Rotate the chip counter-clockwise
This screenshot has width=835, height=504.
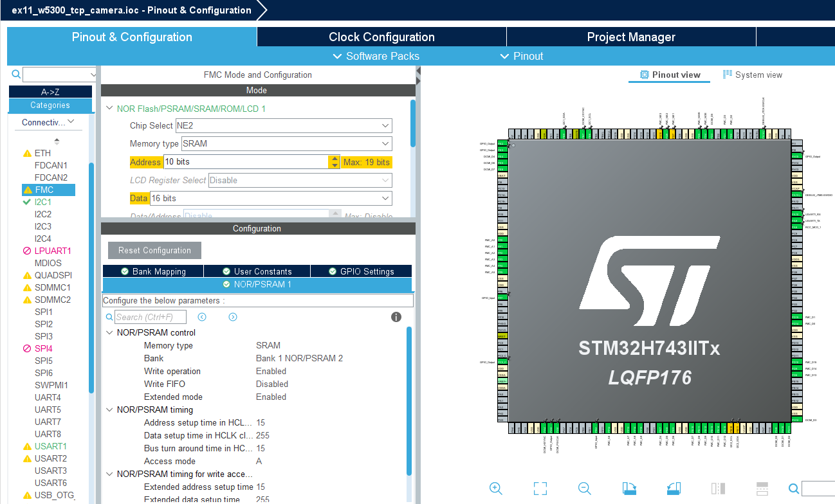click(674, 488)
